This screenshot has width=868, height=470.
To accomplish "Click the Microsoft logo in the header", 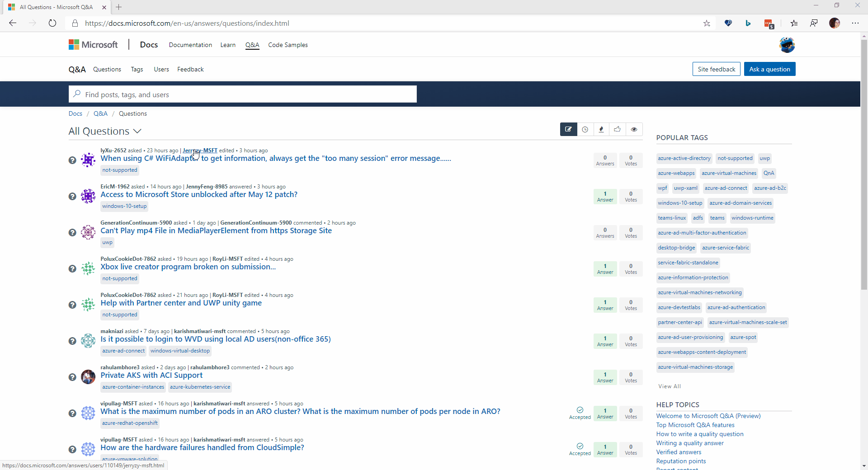I will pyautogui.click(x=93, y=45).
